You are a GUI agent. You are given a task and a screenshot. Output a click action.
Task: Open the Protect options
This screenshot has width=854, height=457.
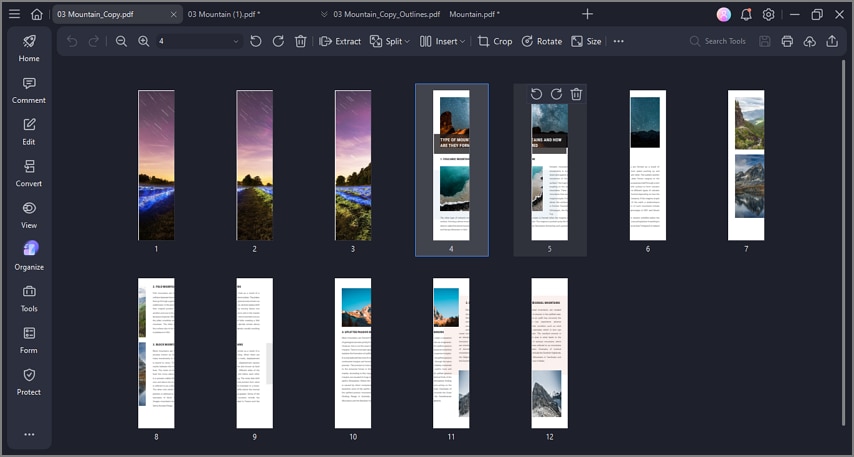click(29, 382)
